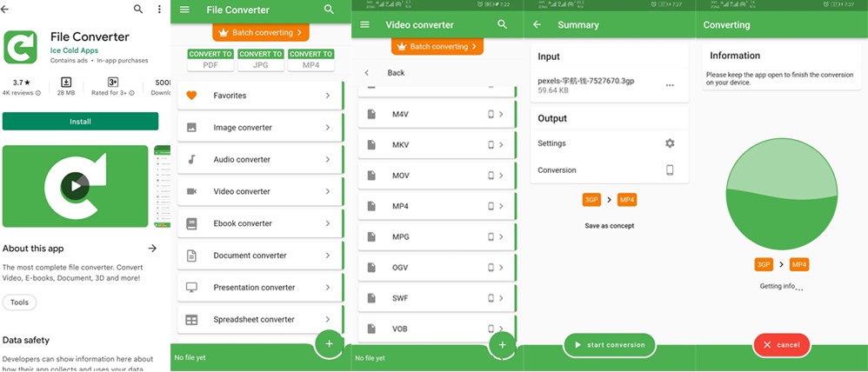Tap the MP4 badge in Summary
Image resolution: width=868 pixels, height=372 pixels.
[x=627, y=200]
